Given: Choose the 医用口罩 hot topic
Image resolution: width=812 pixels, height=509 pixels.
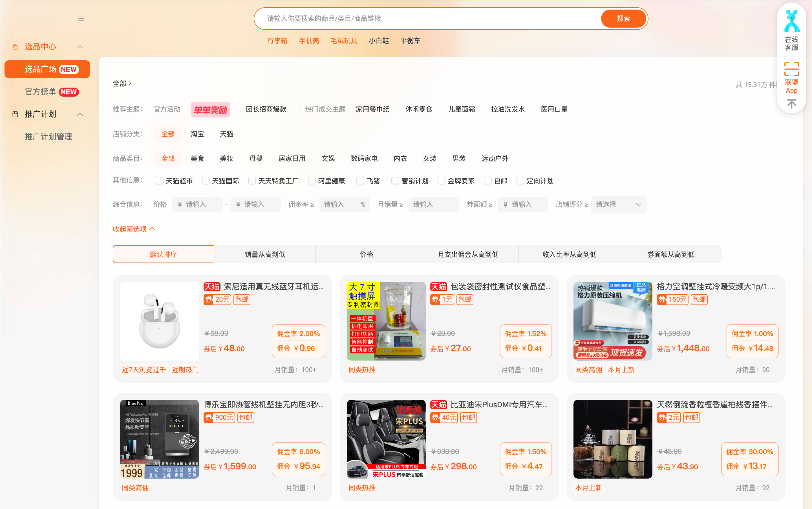Looking at the screenshot, I should pyautogui.click(x=554, y=109).
